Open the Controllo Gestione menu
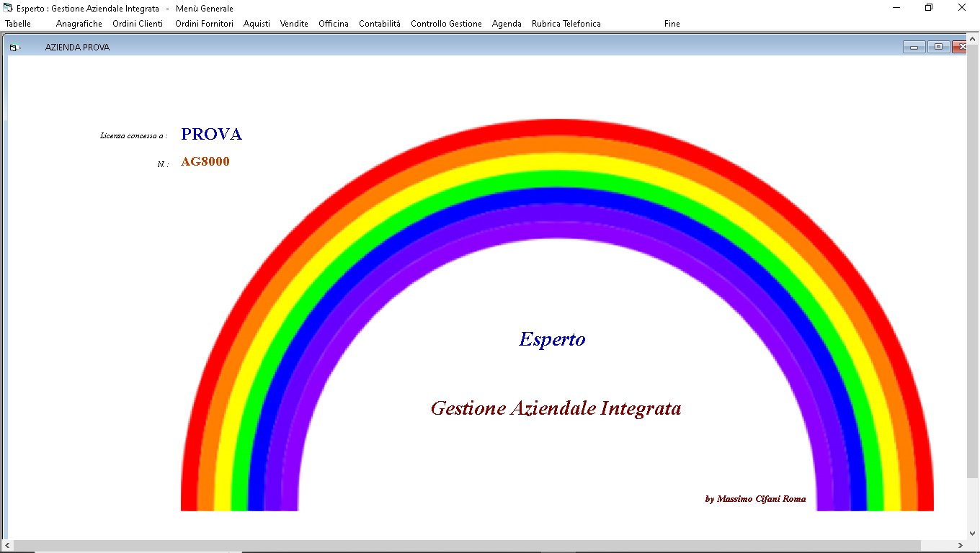This screenshot has width=980, height=553. [446, 24]
